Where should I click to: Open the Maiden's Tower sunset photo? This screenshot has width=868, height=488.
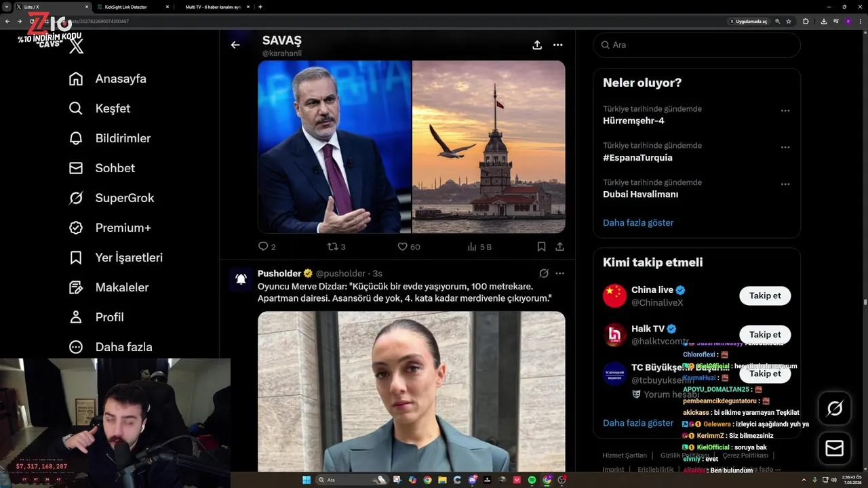coord(489,147)
